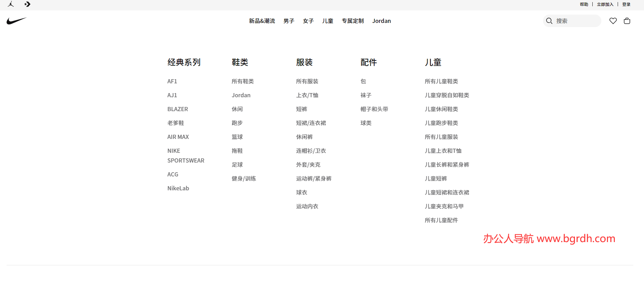Choose 袜子 under 配件
The image size is (644, 282).
pyautogui.click(x=366, y=95)
